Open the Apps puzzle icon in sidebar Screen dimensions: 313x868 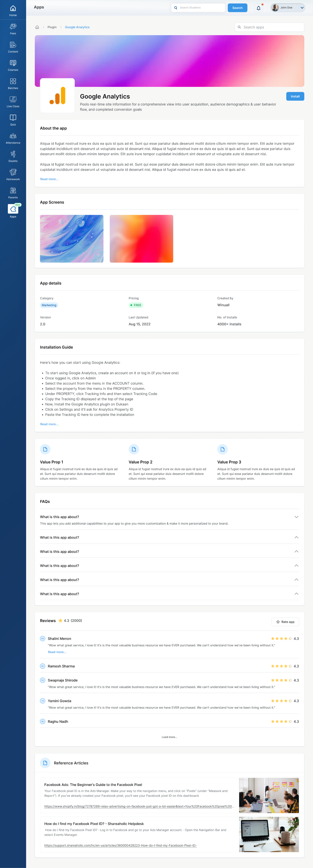(x=13, y=209)
